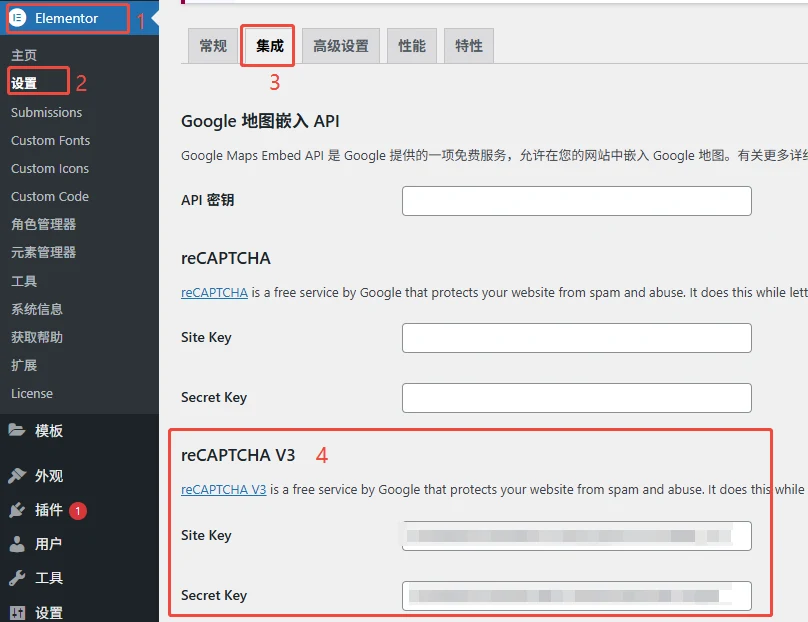Click the 用户 person icon
808x622 pixels.
pyautogui.click(x=16, y=544)
